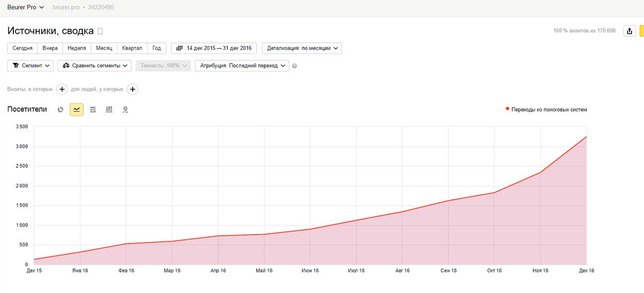Click the yellow button at right edge

pyautogui.click(x=641, y=31)
